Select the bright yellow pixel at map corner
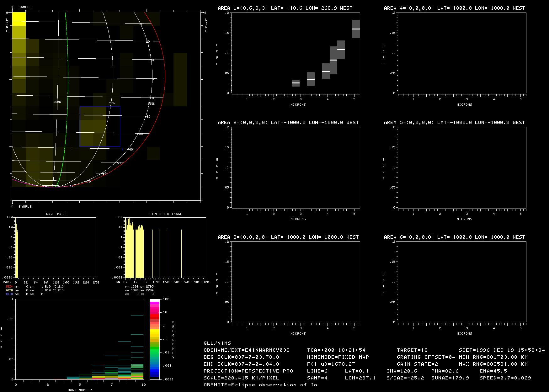 pos(19,19)
